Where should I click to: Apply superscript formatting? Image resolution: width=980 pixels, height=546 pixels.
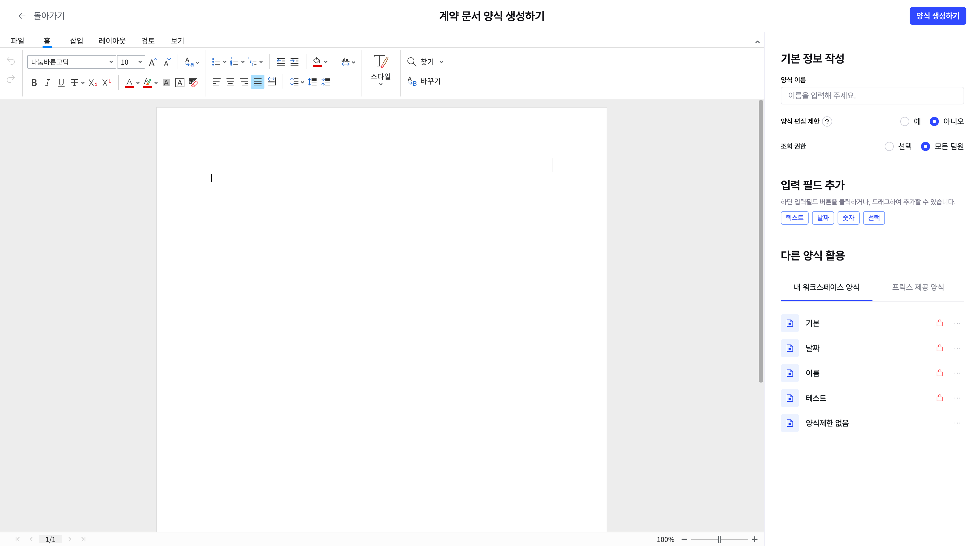coord(106,83)
